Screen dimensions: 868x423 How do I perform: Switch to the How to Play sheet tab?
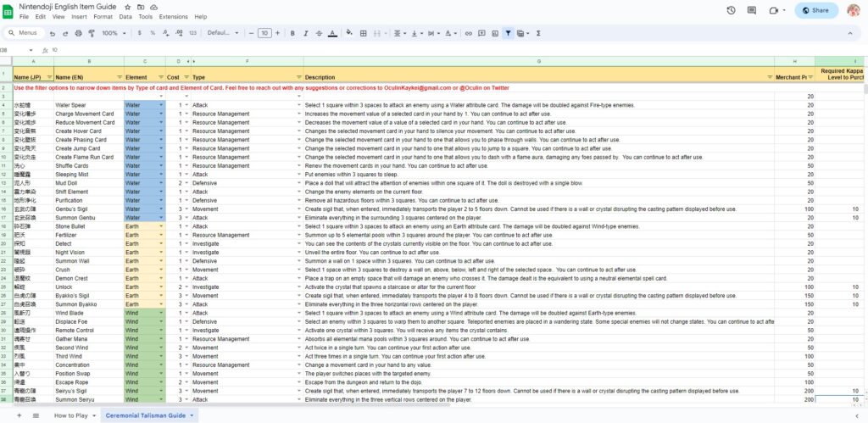tap(70, 415)
